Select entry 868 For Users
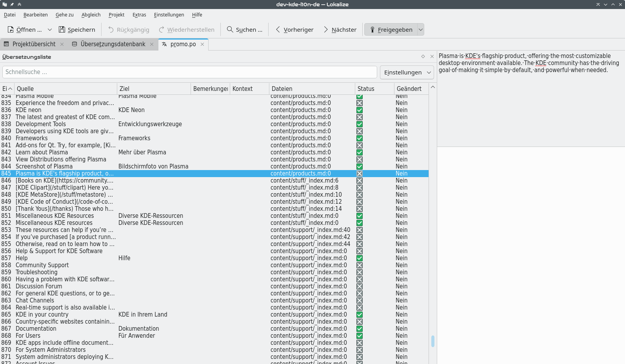The width and height of the screenshot is (625, 364). (x=214, y=336)
